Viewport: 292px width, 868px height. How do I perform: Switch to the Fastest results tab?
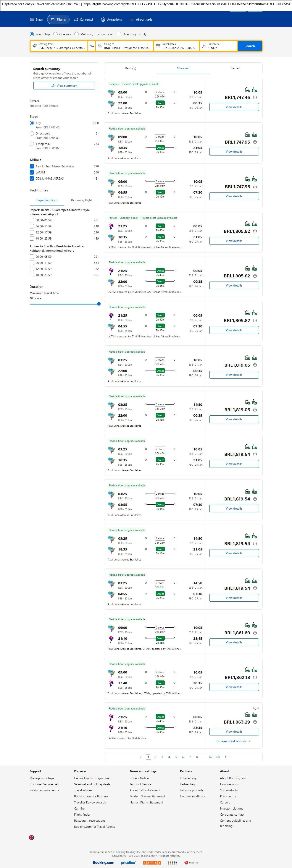(236, 68)
